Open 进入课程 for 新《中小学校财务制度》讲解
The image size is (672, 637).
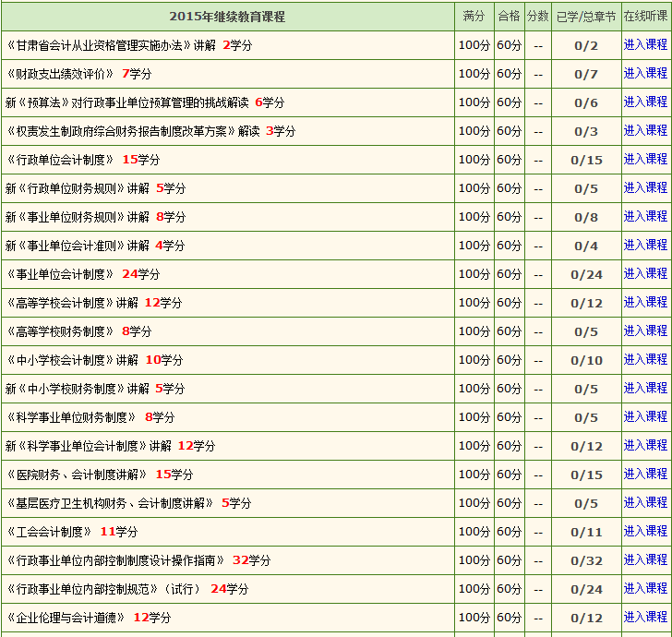(x=645, y=388)
